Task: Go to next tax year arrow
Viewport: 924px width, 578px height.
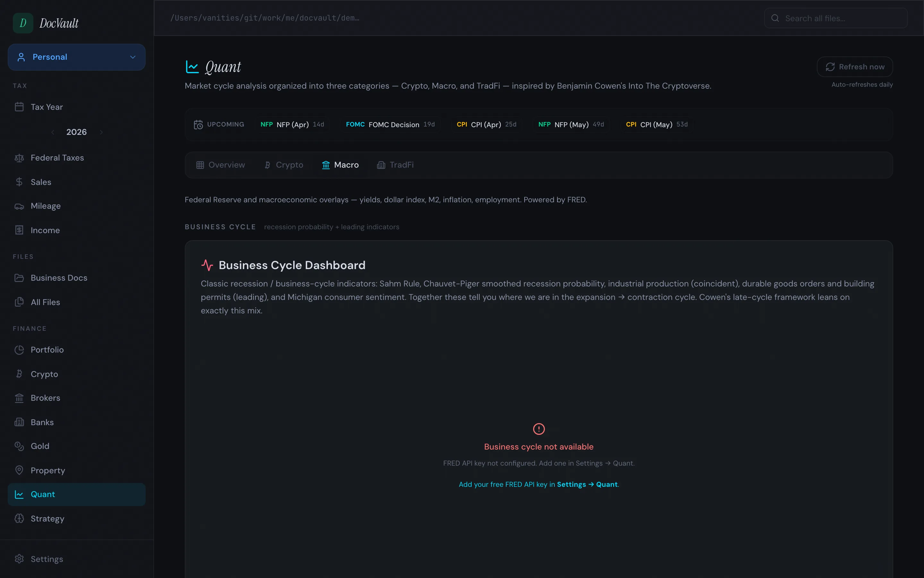Action: tap(101, 132)
